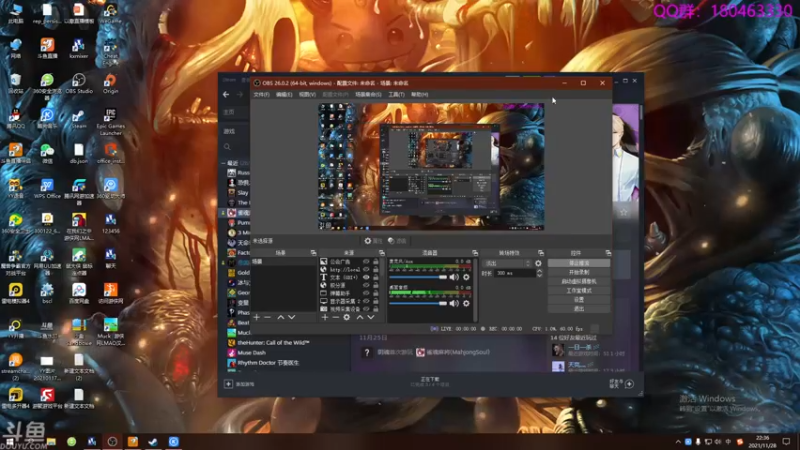800x450 pixels.
Task: Open 视图(V) menu in OBS
Action: coord(307,94)
